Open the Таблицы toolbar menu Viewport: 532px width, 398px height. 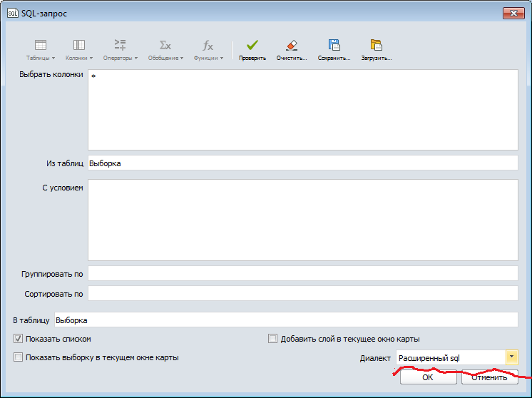click(x=41, y=50)
